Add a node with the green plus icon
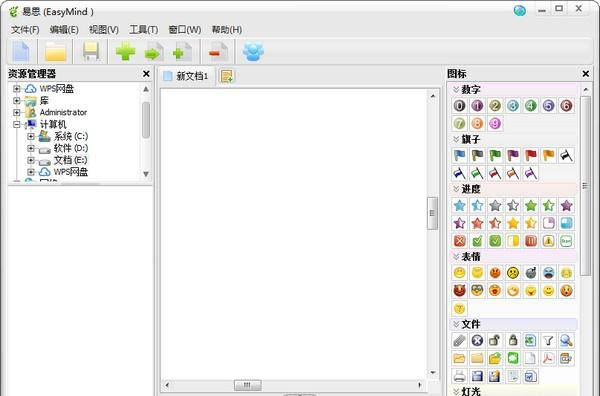The width and height of the screenshot is (600, 396). 126,52
